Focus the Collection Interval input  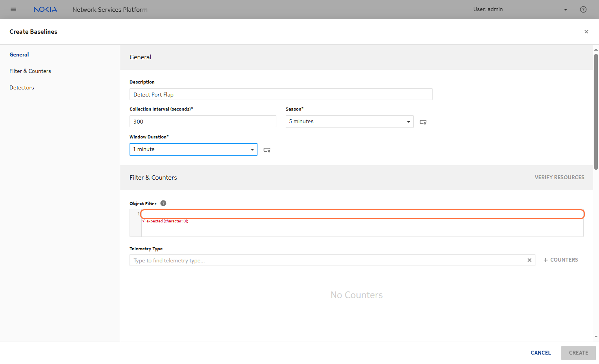pyautogui.click(x=203, y=122)
